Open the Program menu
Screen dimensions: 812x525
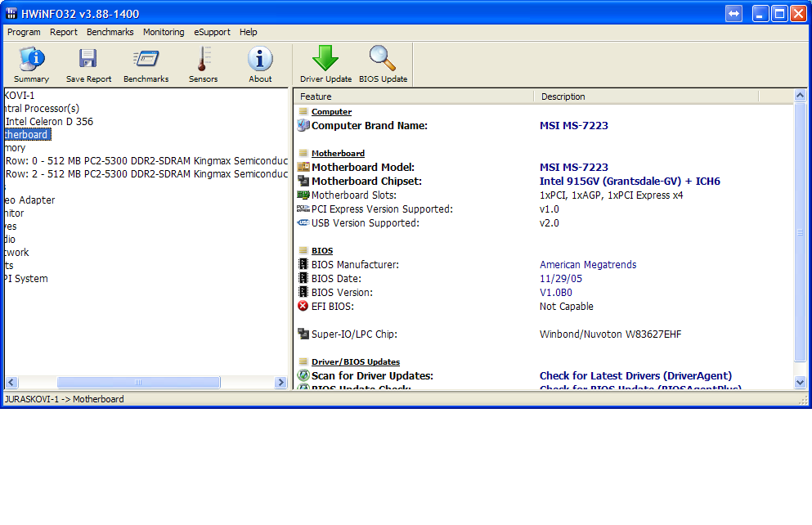[24, 32]
